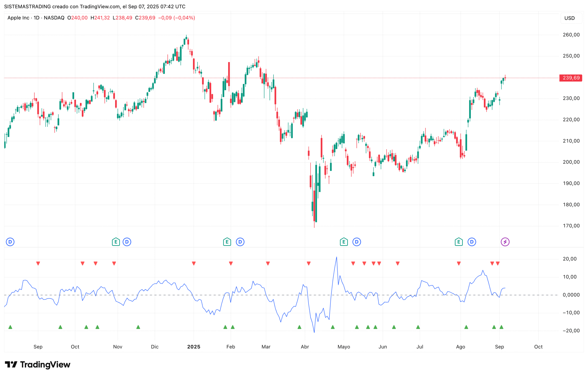Click the NASDAQ exchange label
This screenshot has height=377, width=588.
pyautogui.click(x=54, y=18)
